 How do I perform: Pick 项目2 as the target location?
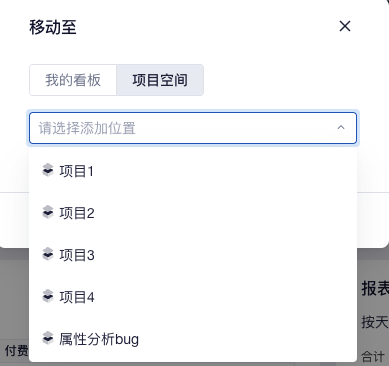[193, 213]
